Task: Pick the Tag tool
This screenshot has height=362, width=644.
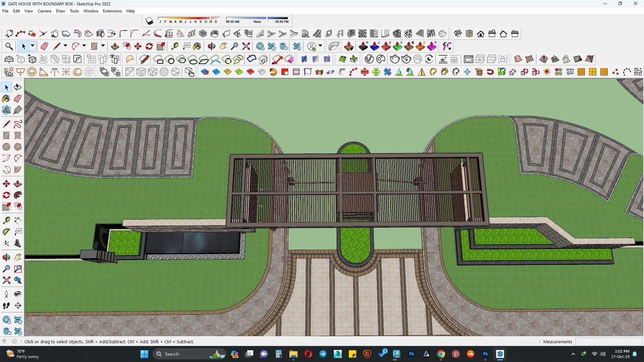Action: coord(18,110)
